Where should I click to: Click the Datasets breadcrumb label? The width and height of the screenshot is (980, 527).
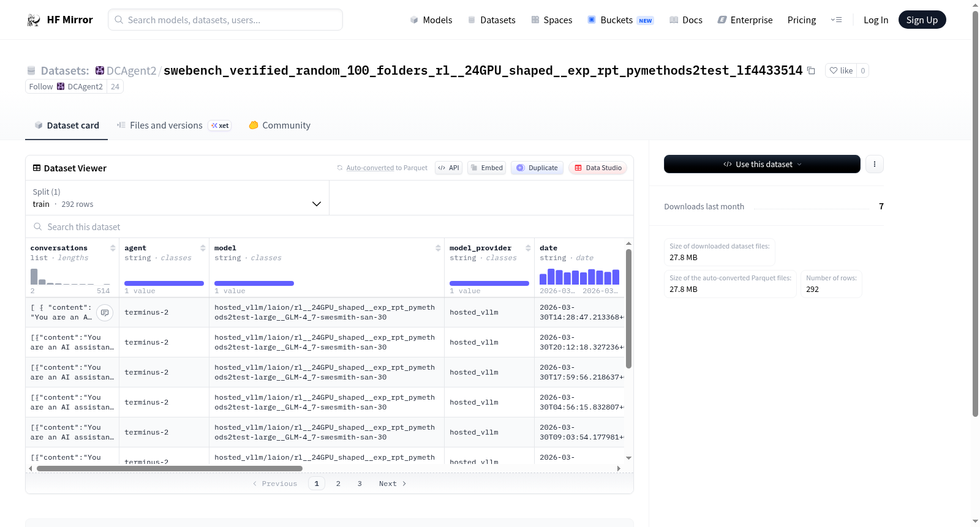tap(64, 70)
